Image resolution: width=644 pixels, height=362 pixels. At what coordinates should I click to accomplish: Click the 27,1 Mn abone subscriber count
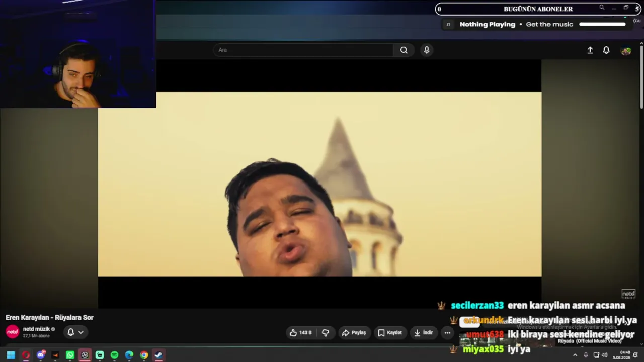[x=36, y=336]
